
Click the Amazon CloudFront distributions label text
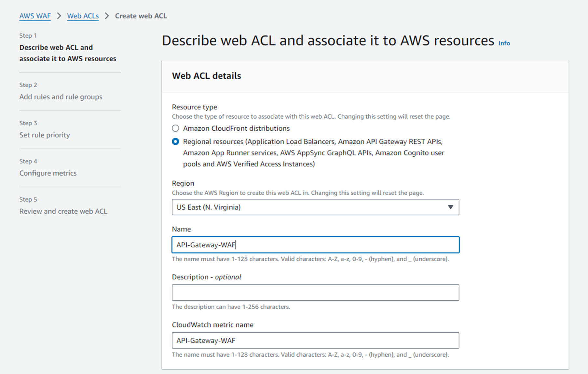pyautogui.click(x=236, y=128)
